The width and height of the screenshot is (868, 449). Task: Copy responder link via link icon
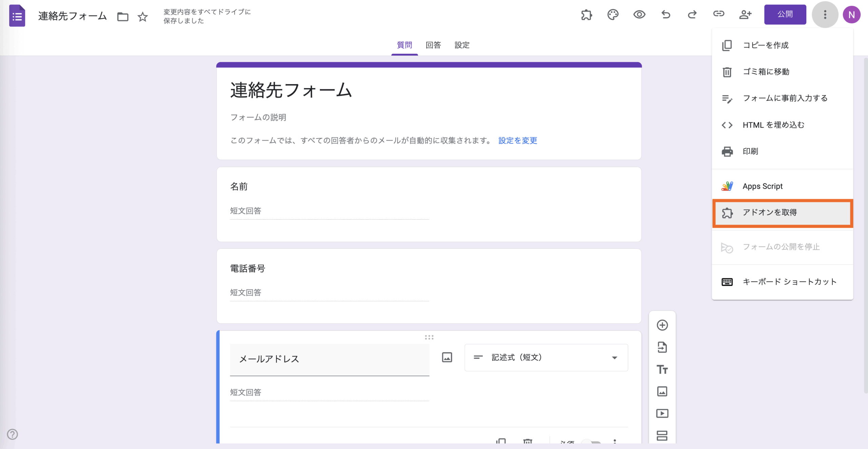(x=718, y=14)
